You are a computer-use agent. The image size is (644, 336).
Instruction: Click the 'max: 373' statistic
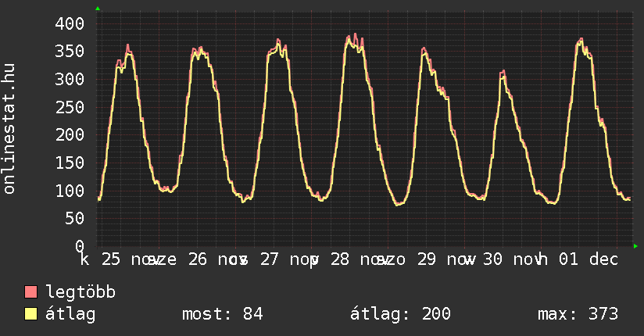tap(578, 315)
